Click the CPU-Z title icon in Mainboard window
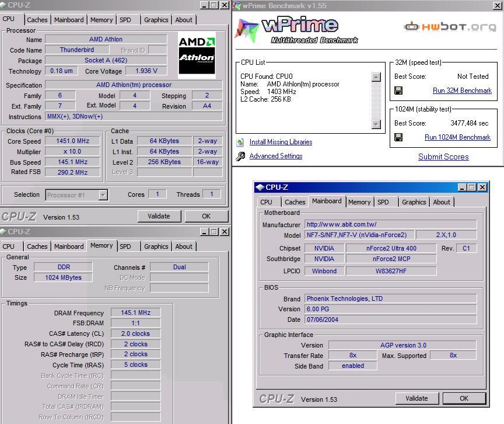The width and height of the screenshot is (504, 424). pyautogui.click(x=260, y=187)
